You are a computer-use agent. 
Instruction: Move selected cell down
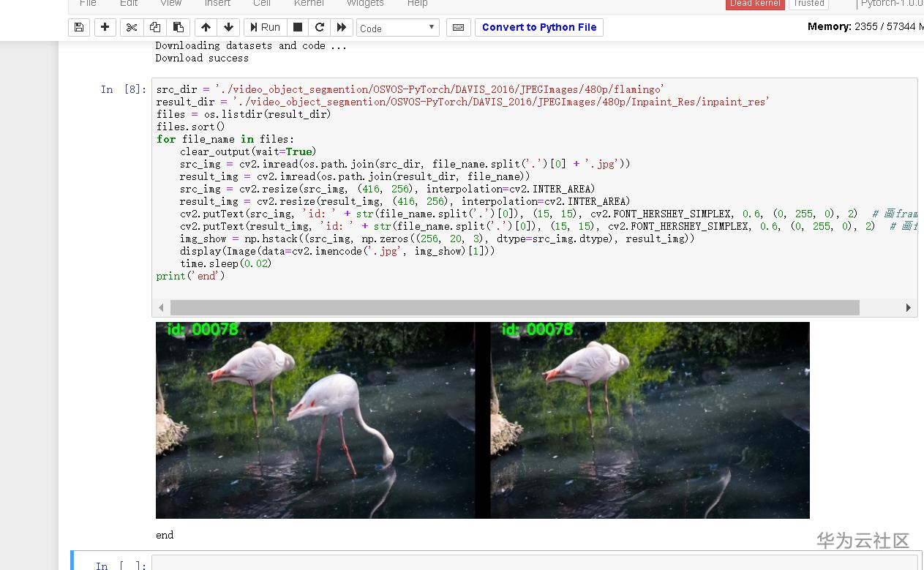tap(229, 27)
